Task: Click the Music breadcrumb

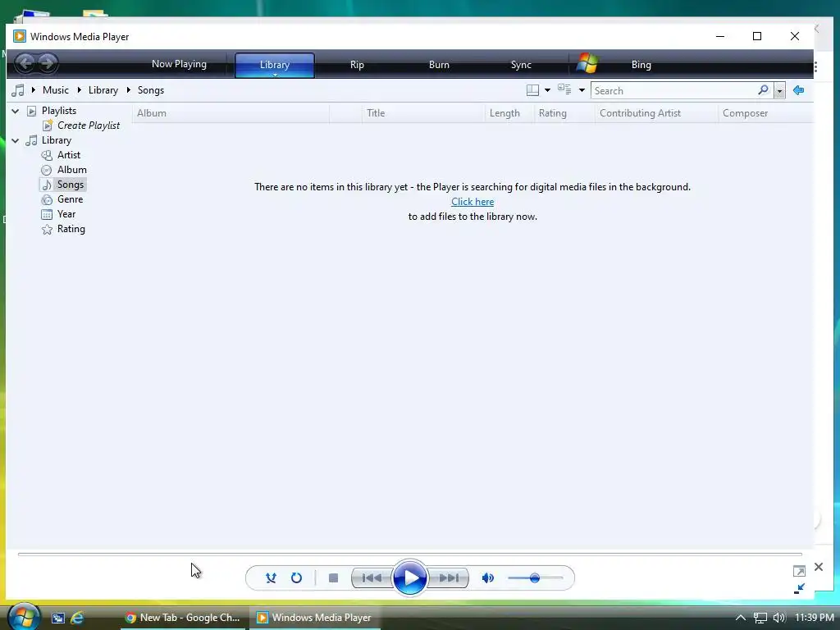Action: (x=55, y=90)
